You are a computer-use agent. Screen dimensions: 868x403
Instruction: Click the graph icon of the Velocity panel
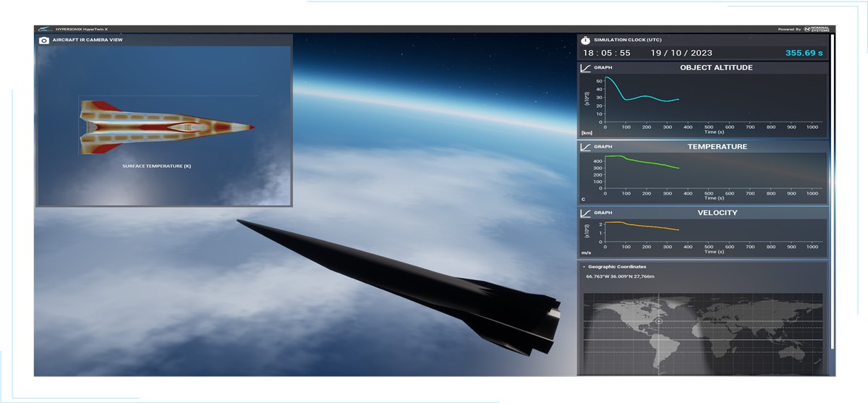coord(586,213)
